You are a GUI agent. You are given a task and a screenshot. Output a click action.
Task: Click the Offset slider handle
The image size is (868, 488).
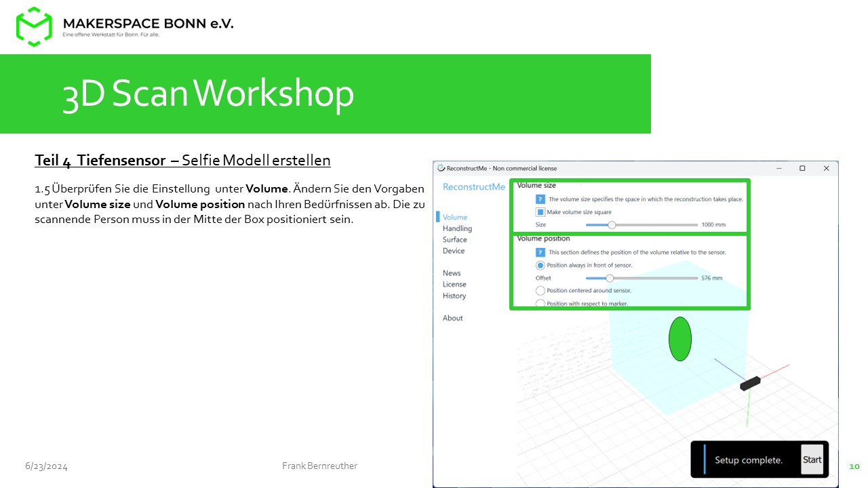click(610, 278)
